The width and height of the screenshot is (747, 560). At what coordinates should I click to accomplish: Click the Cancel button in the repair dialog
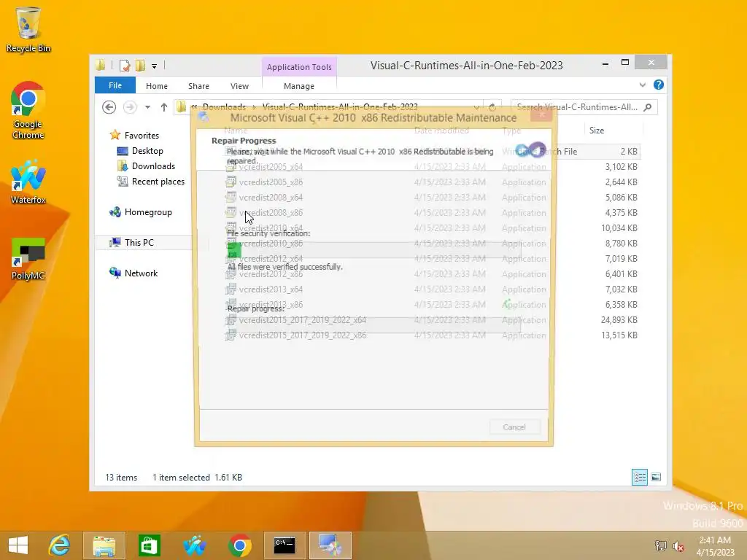pos(514,427)
